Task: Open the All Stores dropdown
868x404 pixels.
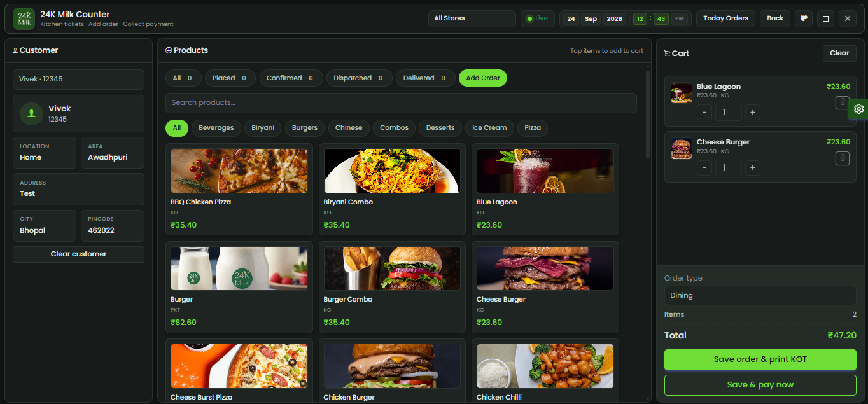Action: [472, 18]
